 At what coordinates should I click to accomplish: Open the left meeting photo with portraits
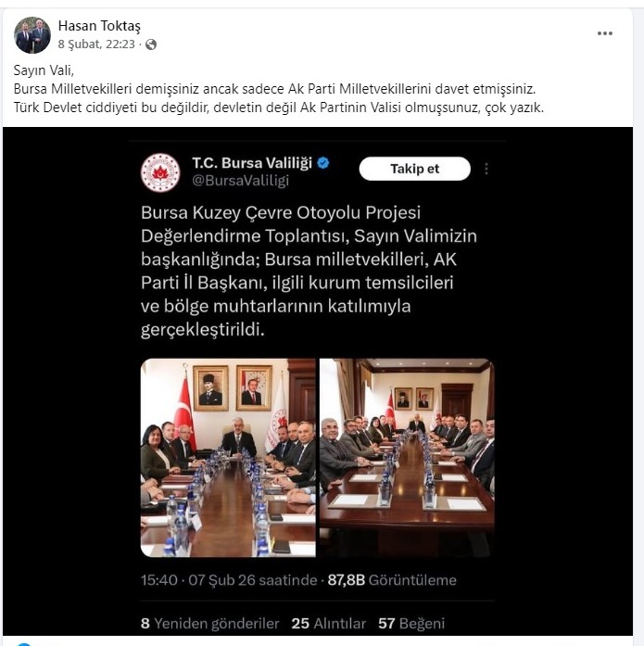(228, 458)
